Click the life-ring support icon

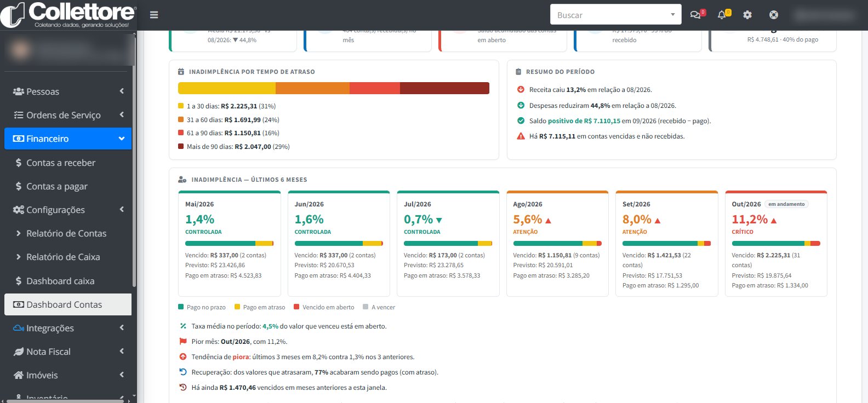774,15
